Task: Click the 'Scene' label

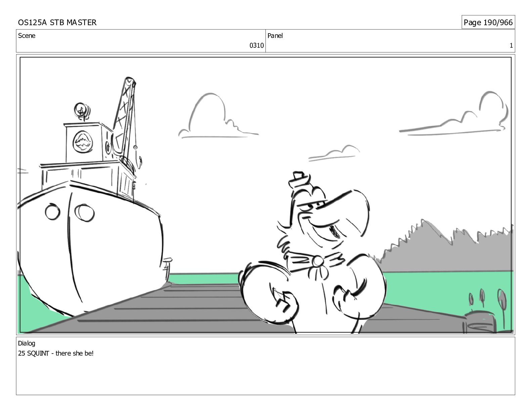Action: pyautogui.click(x=27, y=36)
